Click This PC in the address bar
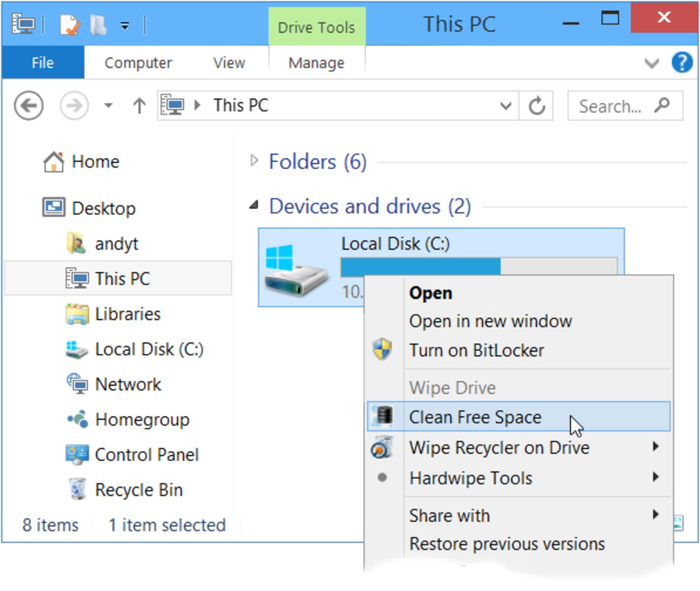700x591 pixels. coord(241,106)
